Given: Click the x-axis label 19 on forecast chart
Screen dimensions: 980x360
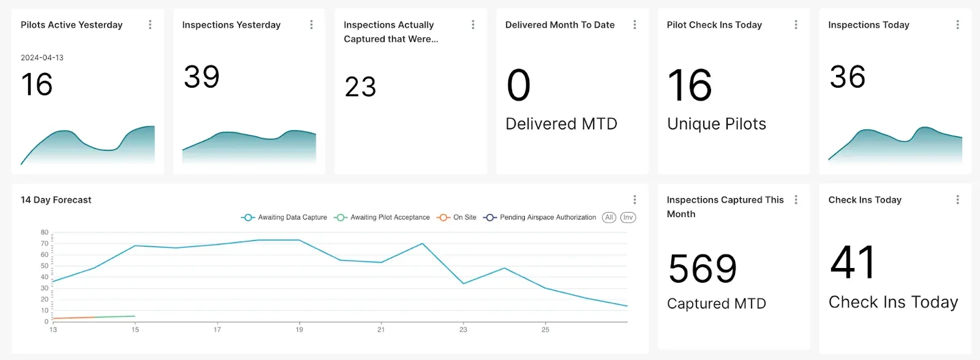Looking at the screenshot, I should [x=299, y=329].
